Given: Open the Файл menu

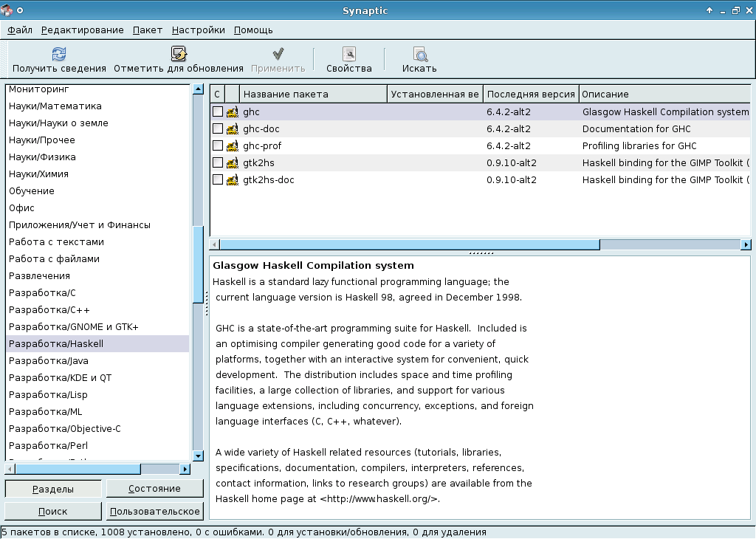Looking at the screenshot, I should [20, 30].
